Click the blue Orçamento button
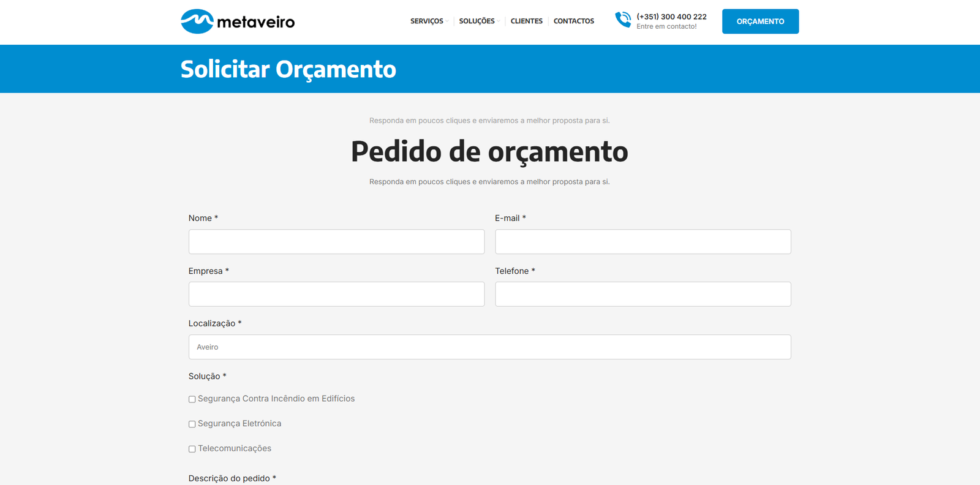The width and height of the screenshot is (980, 485). [x=760, y=21]
